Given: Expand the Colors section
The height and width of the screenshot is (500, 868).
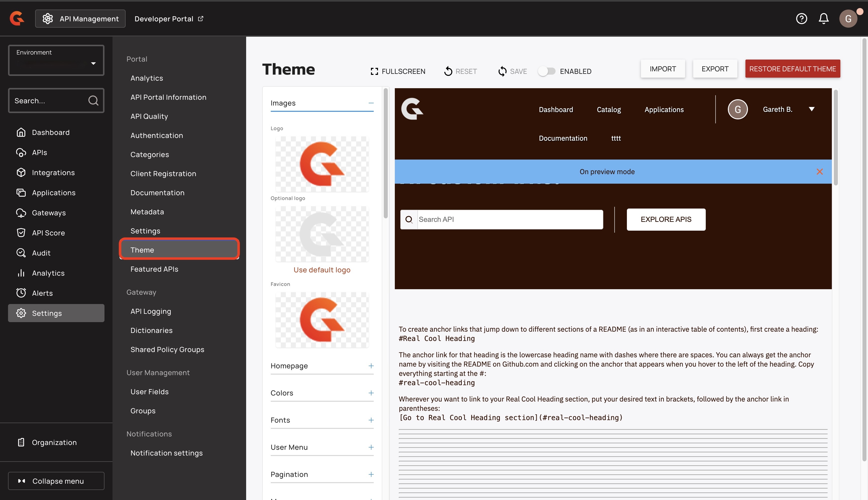Looking at the screenshot, I should 371,393.
